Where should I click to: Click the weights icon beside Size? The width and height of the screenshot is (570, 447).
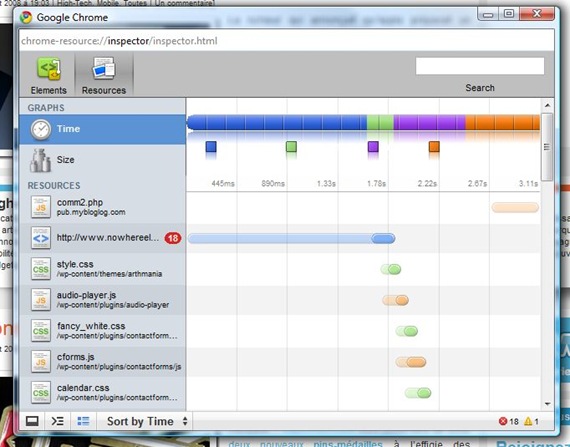40,160
